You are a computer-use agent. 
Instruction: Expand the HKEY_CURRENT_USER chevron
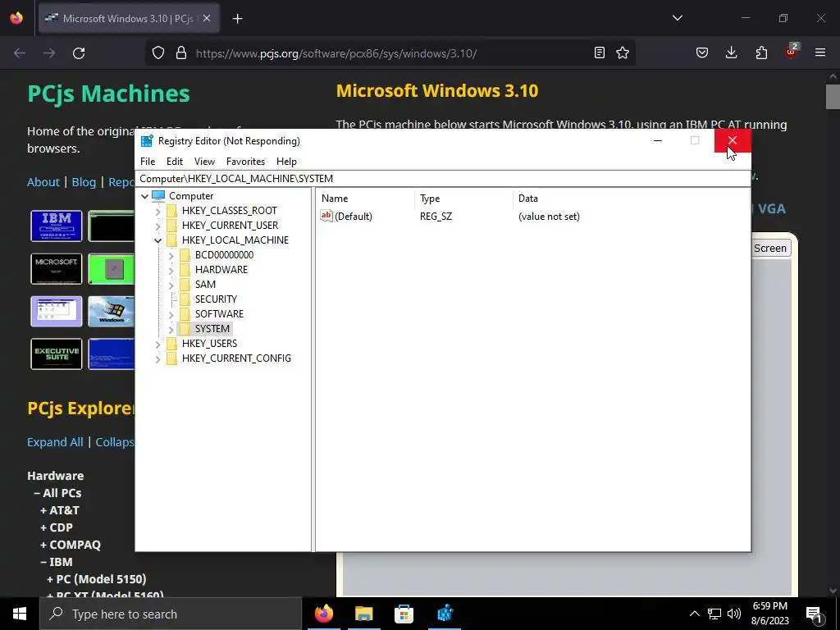pyautogui.click(x=158, y=226)
